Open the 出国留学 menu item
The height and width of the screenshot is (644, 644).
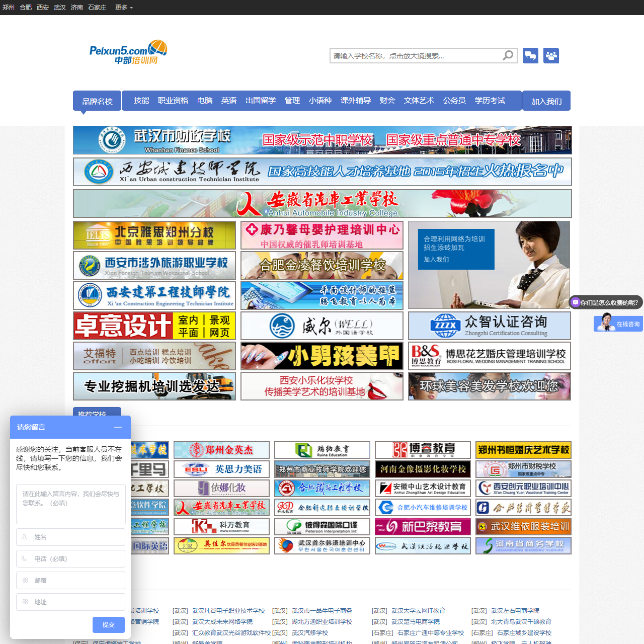[x=261, y=101]
